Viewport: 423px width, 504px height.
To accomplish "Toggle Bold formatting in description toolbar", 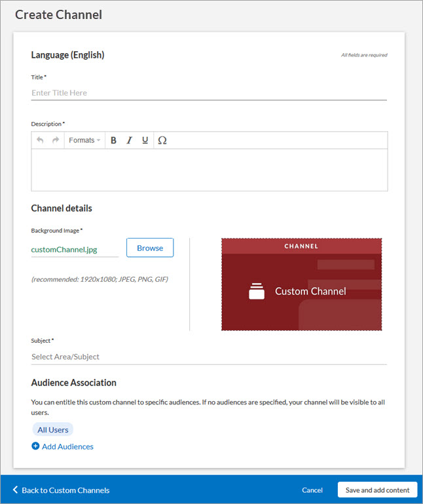I will coord(113,140).
